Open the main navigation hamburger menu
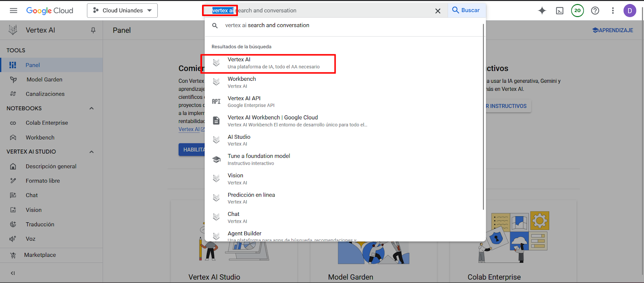This screenshot has width=644, height=283. click(x=13, y=10)
